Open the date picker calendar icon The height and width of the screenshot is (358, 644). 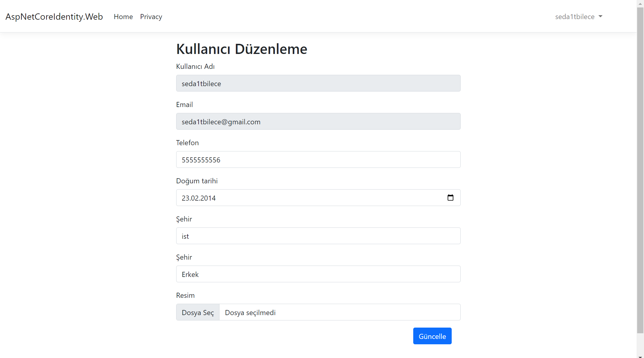[x=450, y=198]
